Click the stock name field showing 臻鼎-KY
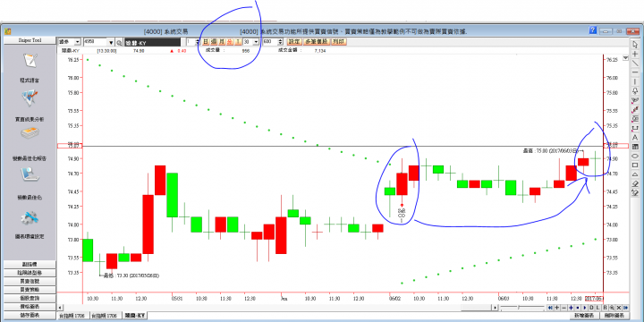The height and width of the screenshot is (322, 644). tap(152, 42)
